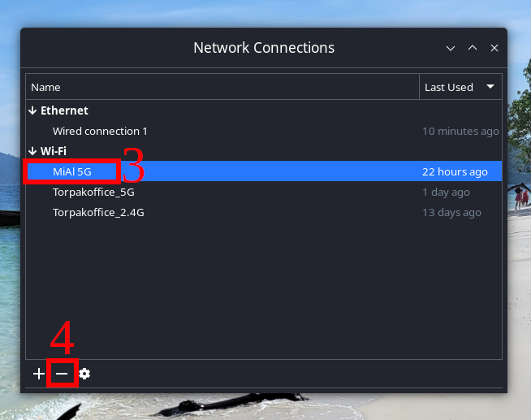
Task: Click the plus icon to add a connection
Action: click(38, 374)
